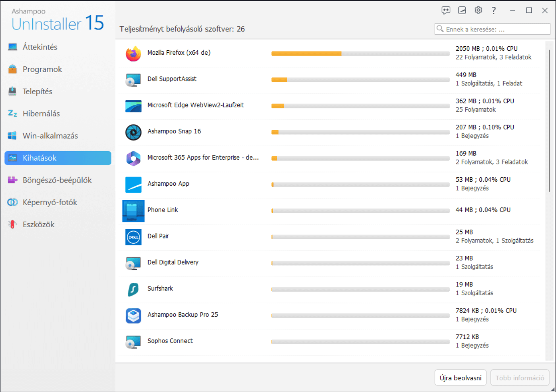Click the Újra beolvasni button
Screen dimensions: 556x392
tap(461, 378)
